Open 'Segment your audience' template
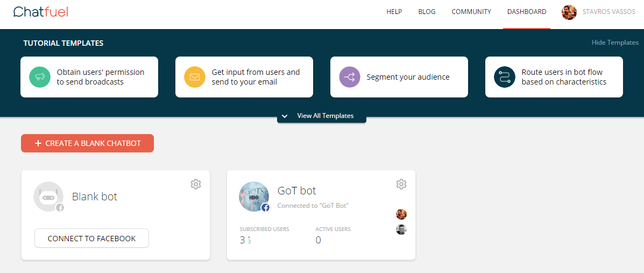Screen dimensions: 644x273 399,77
